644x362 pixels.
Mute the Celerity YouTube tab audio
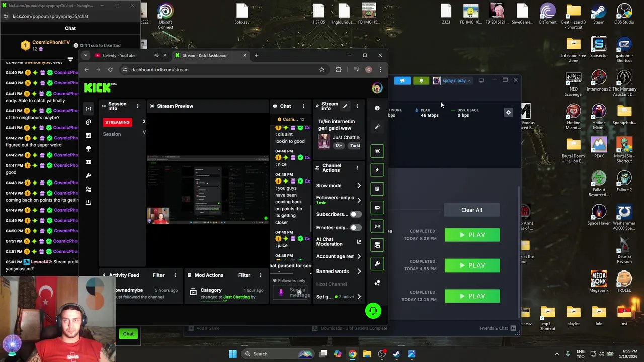(156, 55)
